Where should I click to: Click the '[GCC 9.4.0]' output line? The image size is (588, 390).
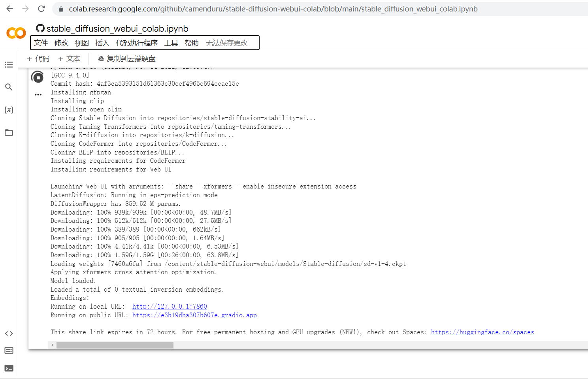70,75
